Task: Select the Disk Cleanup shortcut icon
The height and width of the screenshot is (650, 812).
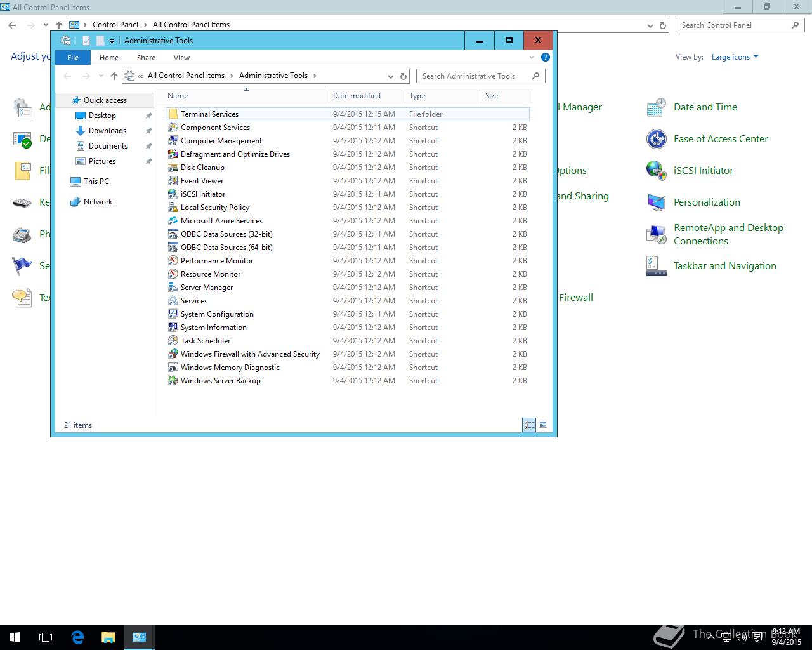Action: coord(173,168)
